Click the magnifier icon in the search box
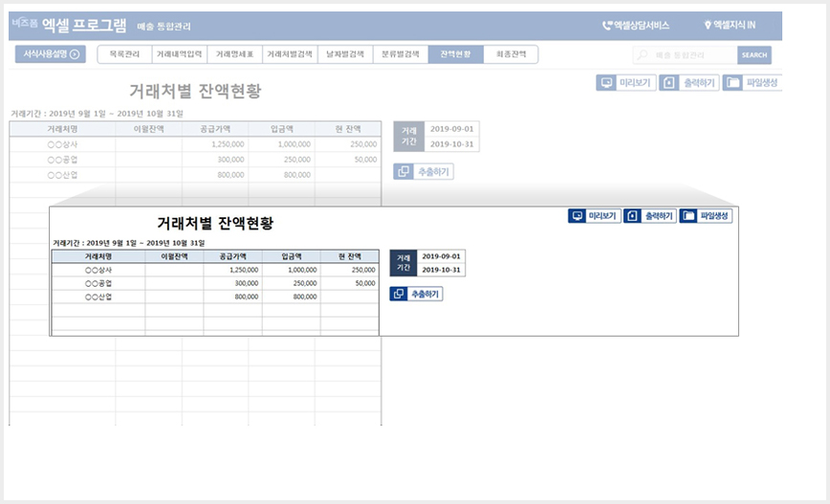The width and height of the screenshot is (830, 504). click(642, 55)
